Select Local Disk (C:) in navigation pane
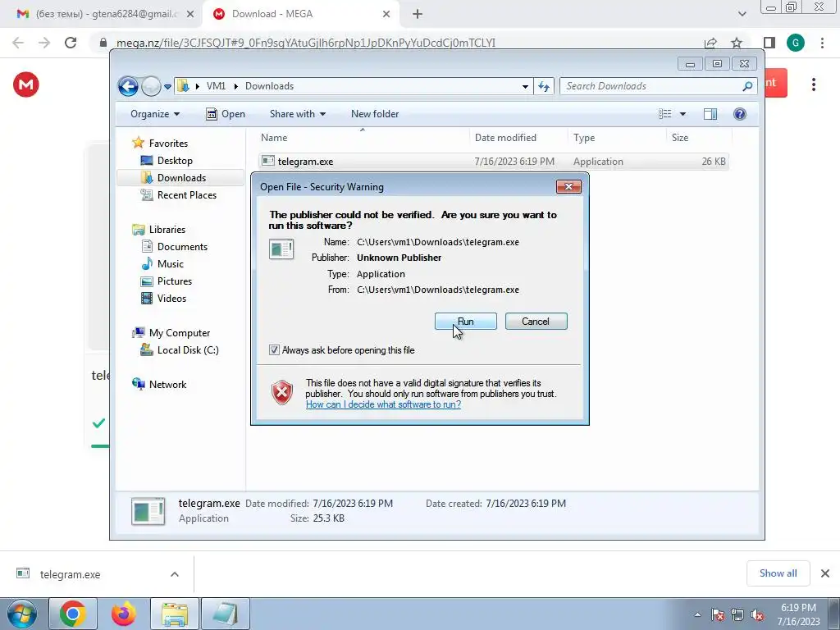This screenshot has height=630, width=840. click(188, 350)
